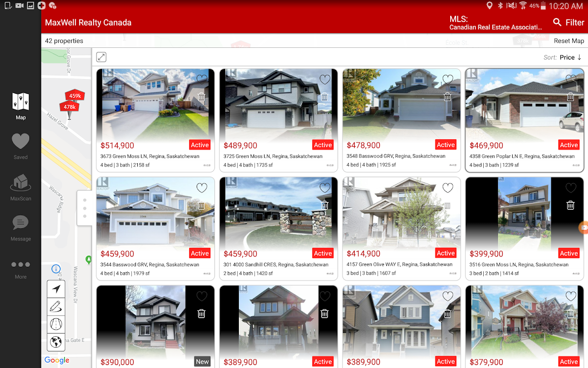Screen dimensions: 588x368
Task: Favorite the 301 4000 Sandhill CRES listing
Action: pos(325,188)
